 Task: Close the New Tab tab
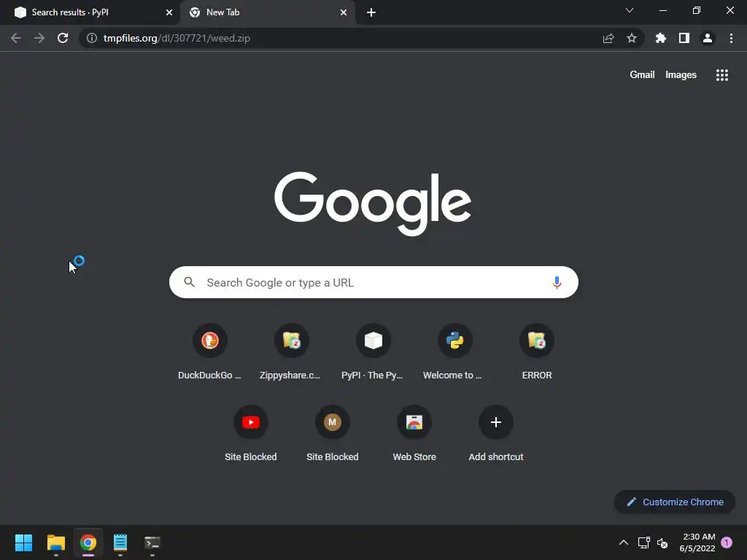pyautogui.click(x=344, y=12)
